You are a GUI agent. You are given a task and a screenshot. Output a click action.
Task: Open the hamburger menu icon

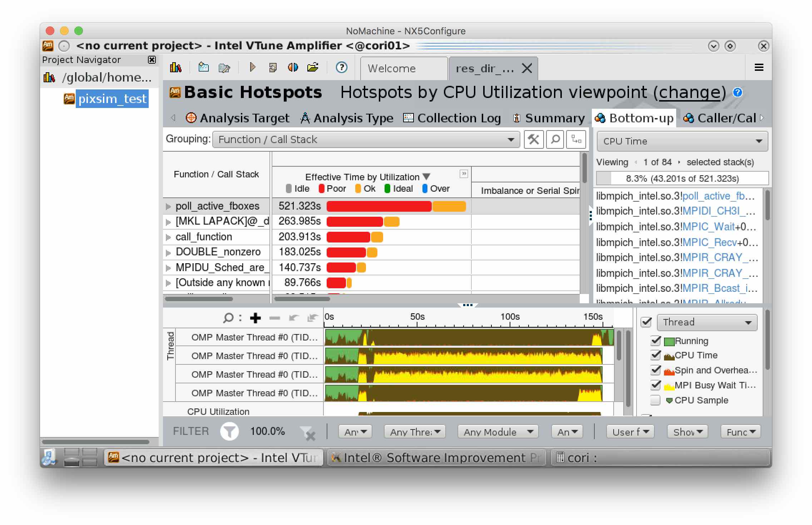(759, 68)
